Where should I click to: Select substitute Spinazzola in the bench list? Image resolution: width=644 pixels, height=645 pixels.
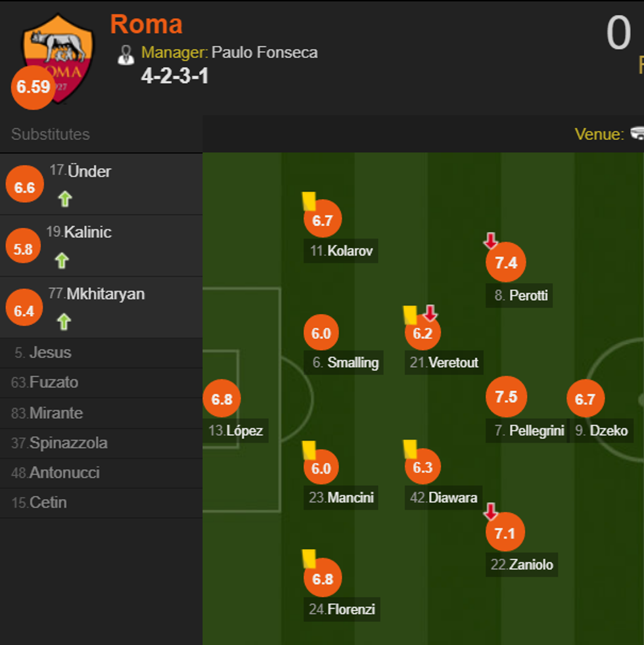(x=68, y=443)
